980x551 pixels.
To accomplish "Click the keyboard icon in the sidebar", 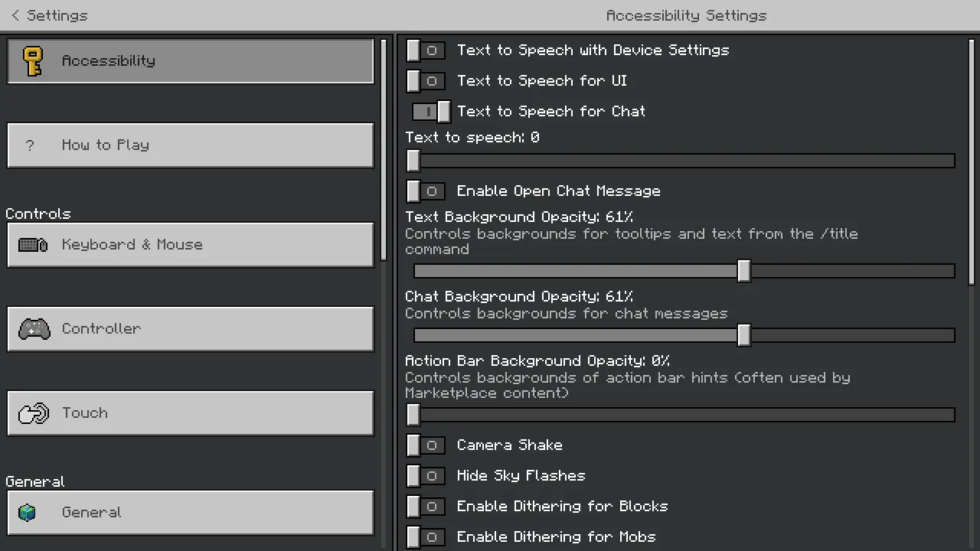I will pos(33,245).
